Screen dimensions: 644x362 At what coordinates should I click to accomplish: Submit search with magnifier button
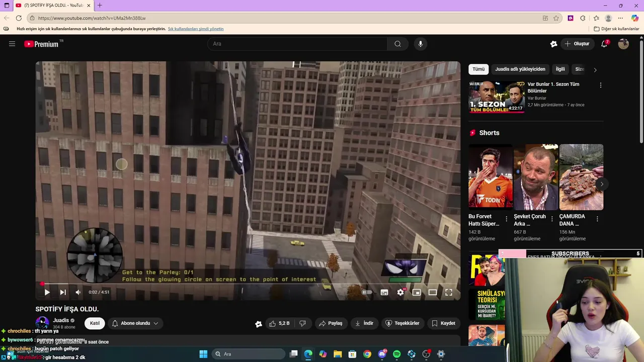tap(397, 44)
